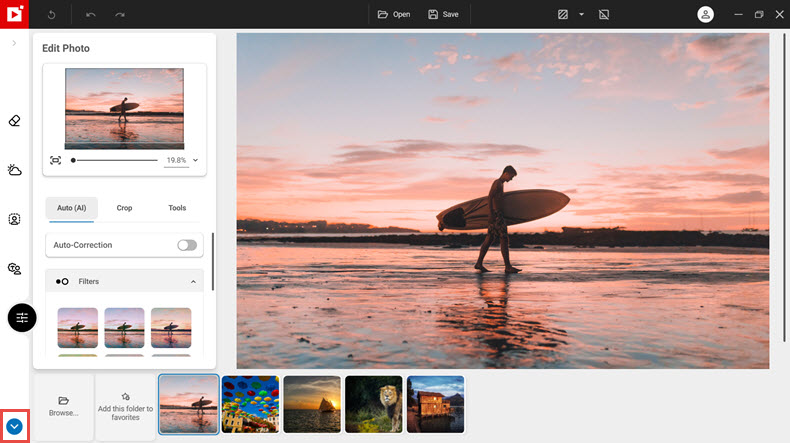Viewport: 790px width, 443px height.
Task: Expand the left sidebar with chevron
Action: pyautogui.click(x=14, y=43)
